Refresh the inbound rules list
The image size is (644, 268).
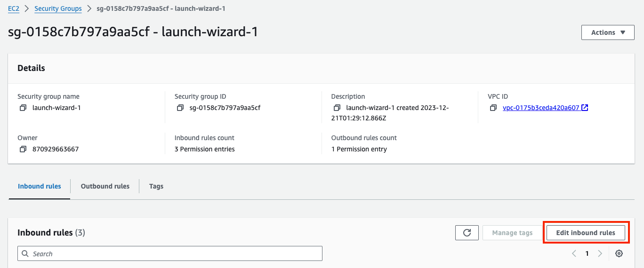tap(467, 233)
